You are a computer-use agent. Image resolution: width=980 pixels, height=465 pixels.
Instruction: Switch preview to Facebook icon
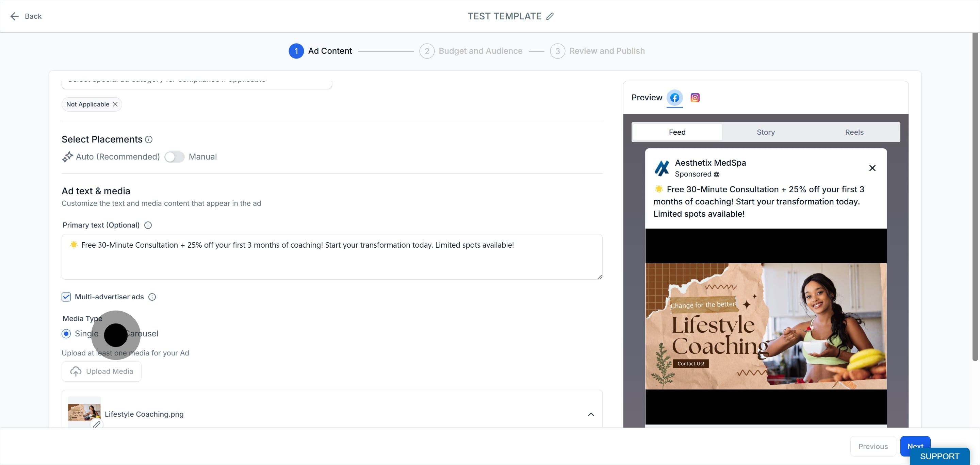tap(674, 98)
